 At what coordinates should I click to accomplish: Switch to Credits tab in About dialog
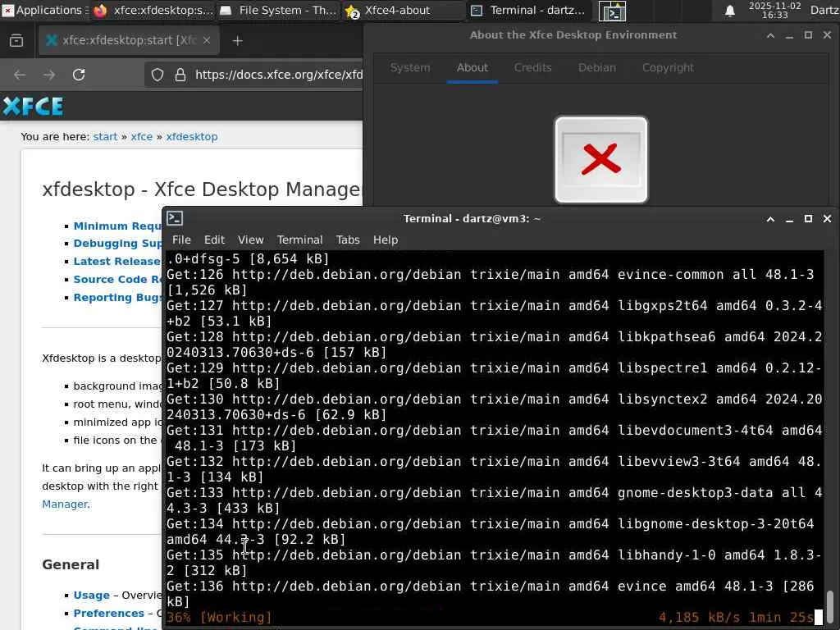tap(532, 67)
